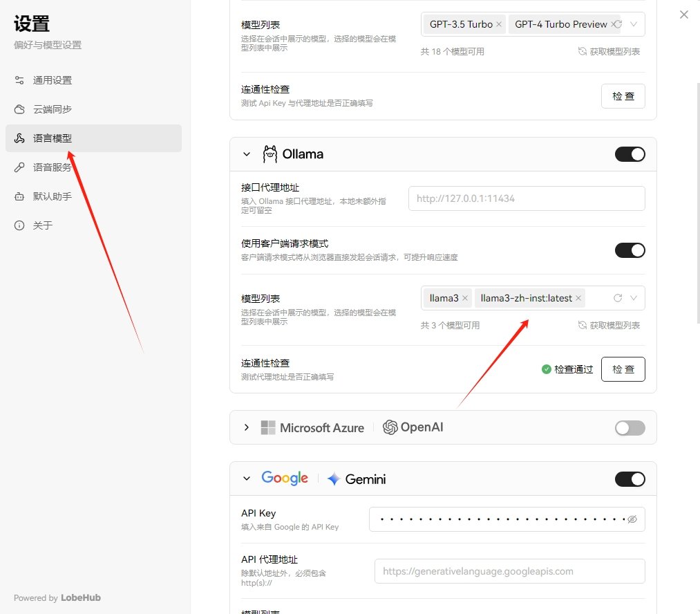The height and width of the screenshot is (614, 700).
Task: Click 获取模型列表 under the 18 models text
Action: [609, 51]
